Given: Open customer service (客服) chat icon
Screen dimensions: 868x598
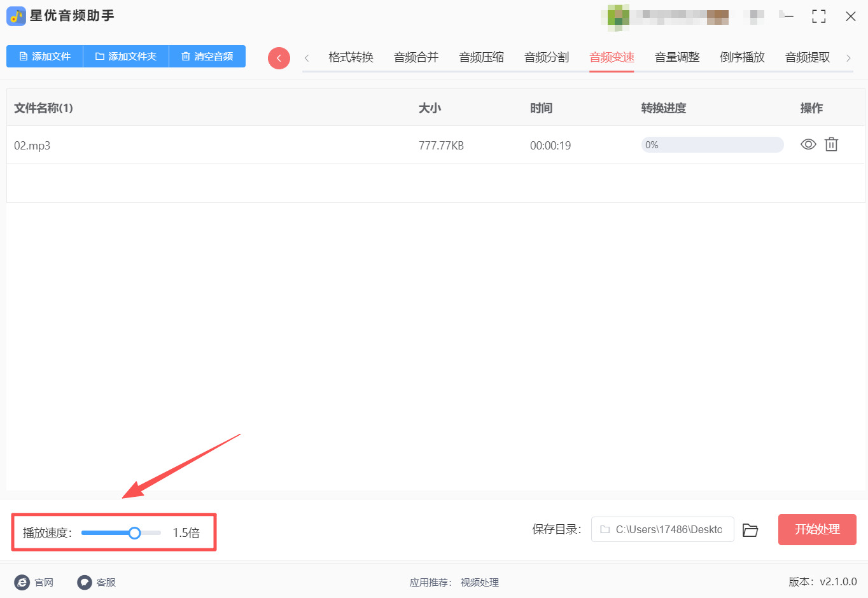Looking at the screenshot, I should tap(85, 582).
